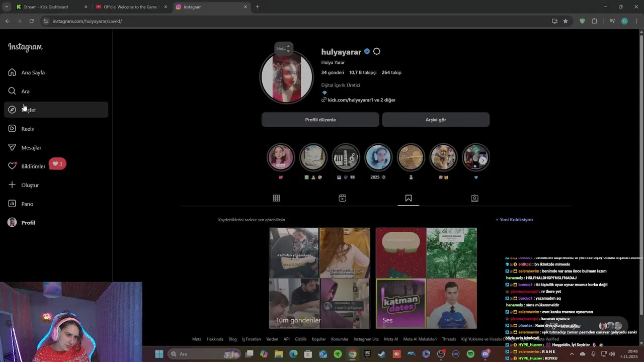Click Arşivi gör button

436,120
